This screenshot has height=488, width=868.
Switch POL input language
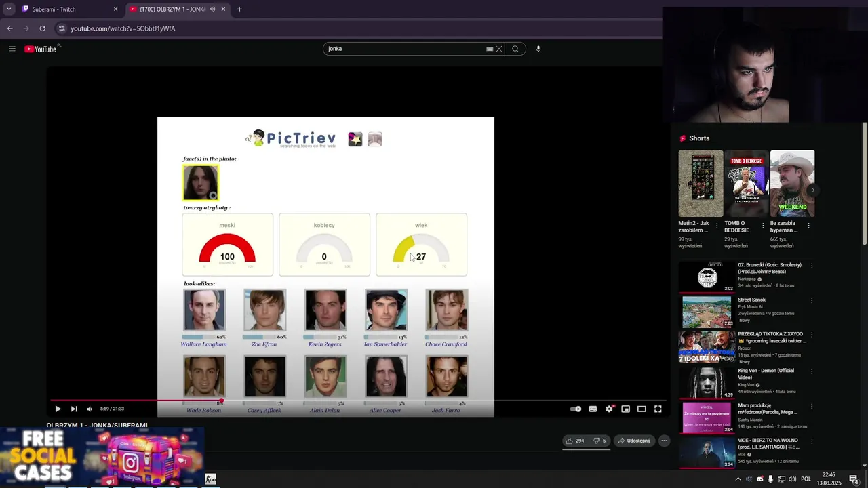(806, 479)
